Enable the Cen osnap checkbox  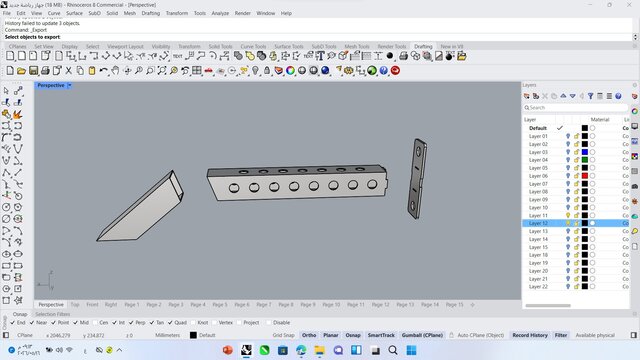(95, 322)
